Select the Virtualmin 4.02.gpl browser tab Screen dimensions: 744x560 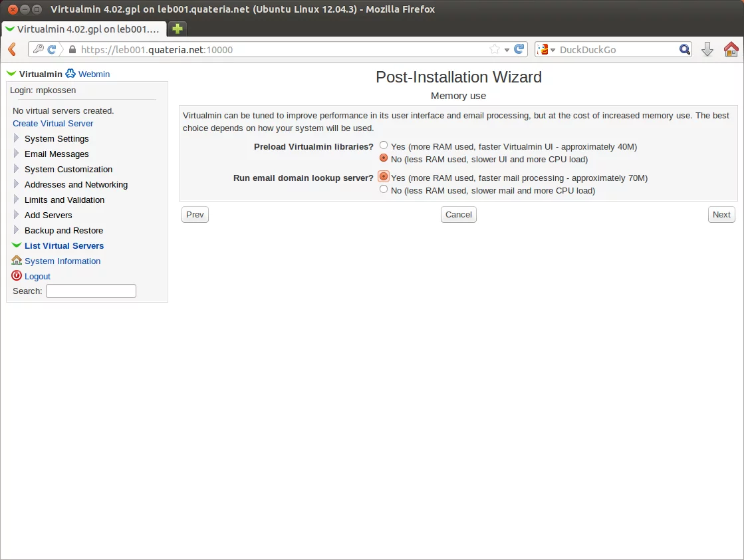[84, 29]
